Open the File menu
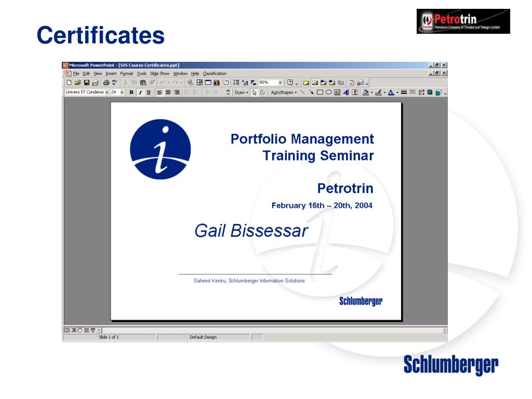 coord(76,74)
